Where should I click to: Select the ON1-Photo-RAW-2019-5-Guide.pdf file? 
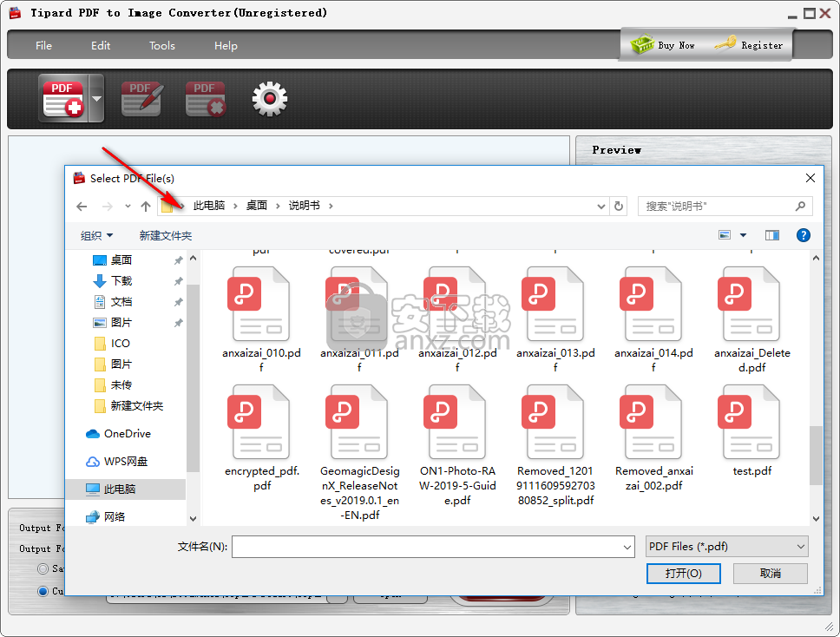point(457,446)
